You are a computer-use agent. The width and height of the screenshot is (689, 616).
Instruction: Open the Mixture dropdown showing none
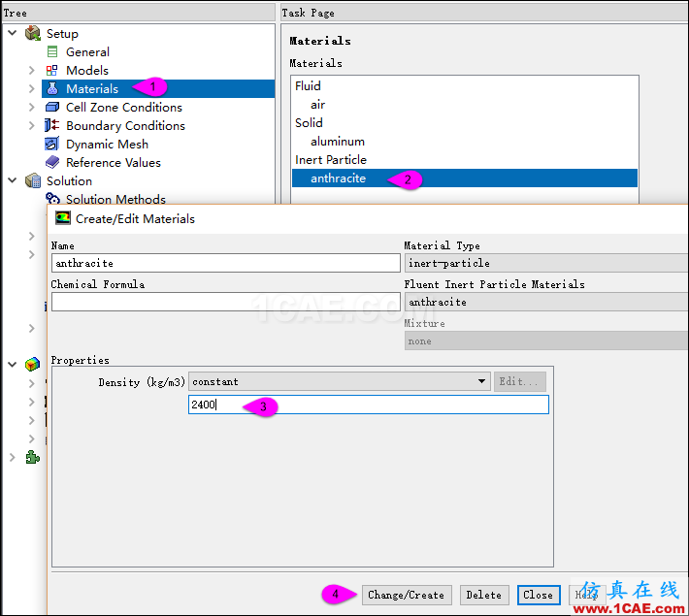(x=546, y=340)
